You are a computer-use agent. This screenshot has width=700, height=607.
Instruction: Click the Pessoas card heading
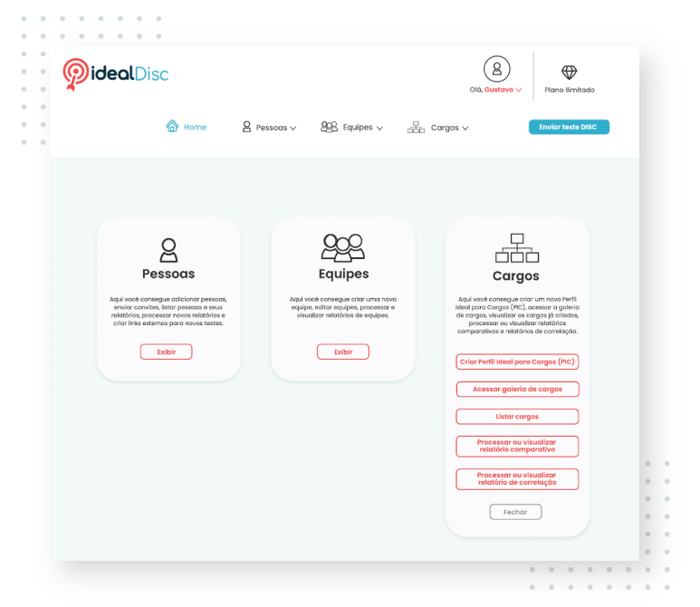point(168,274)
